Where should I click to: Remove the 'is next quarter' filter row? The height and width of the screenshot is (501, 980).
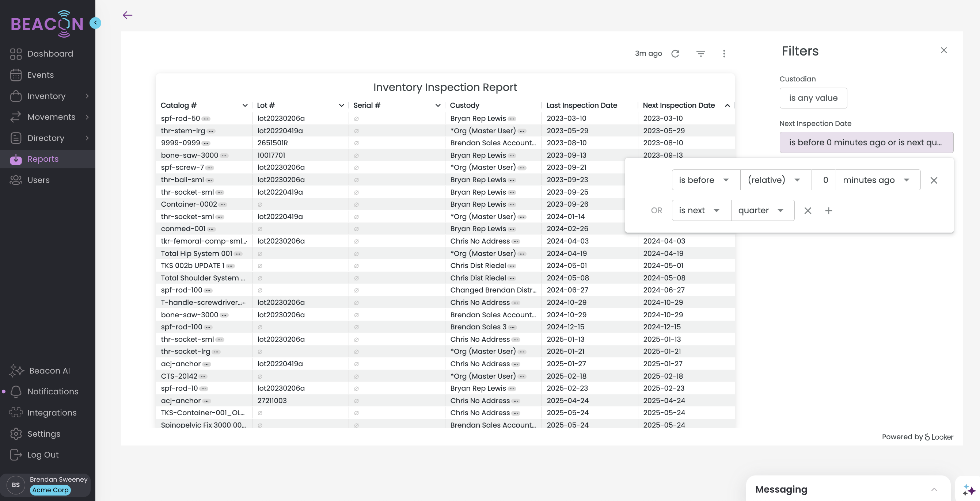[808, 211]
